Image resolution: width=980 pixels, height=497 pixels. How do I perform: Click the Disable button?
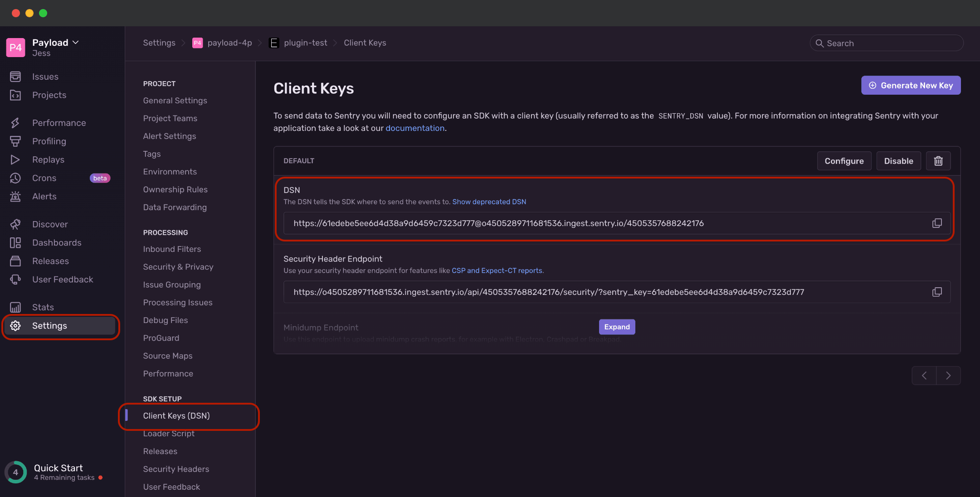898,161
